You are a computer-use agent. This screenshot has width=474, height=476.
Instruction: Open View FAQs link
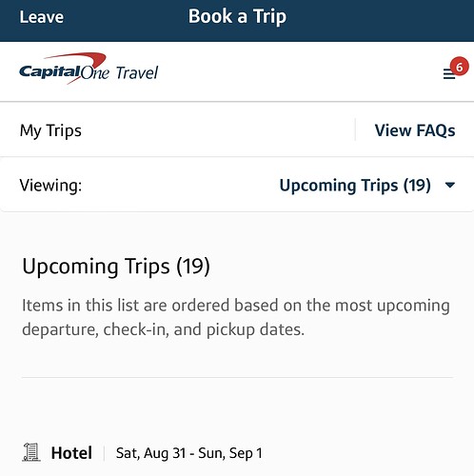415,130
